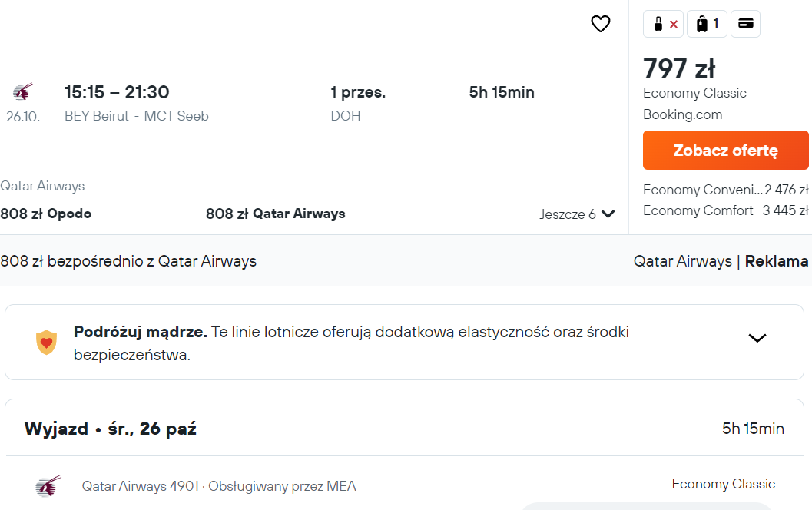
Task: Choose Economy Convenience fare for 2 476 zł
Action: tap(725, 190)
